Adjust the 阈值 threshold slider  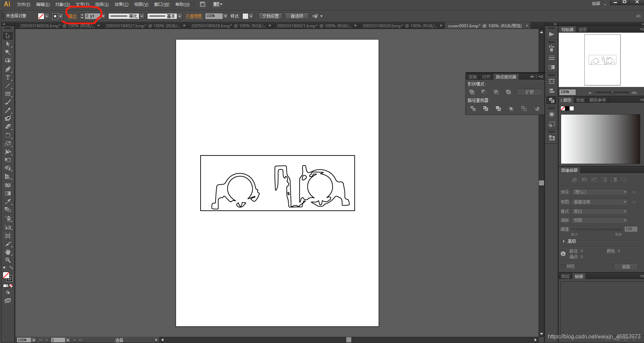point(597,229)
